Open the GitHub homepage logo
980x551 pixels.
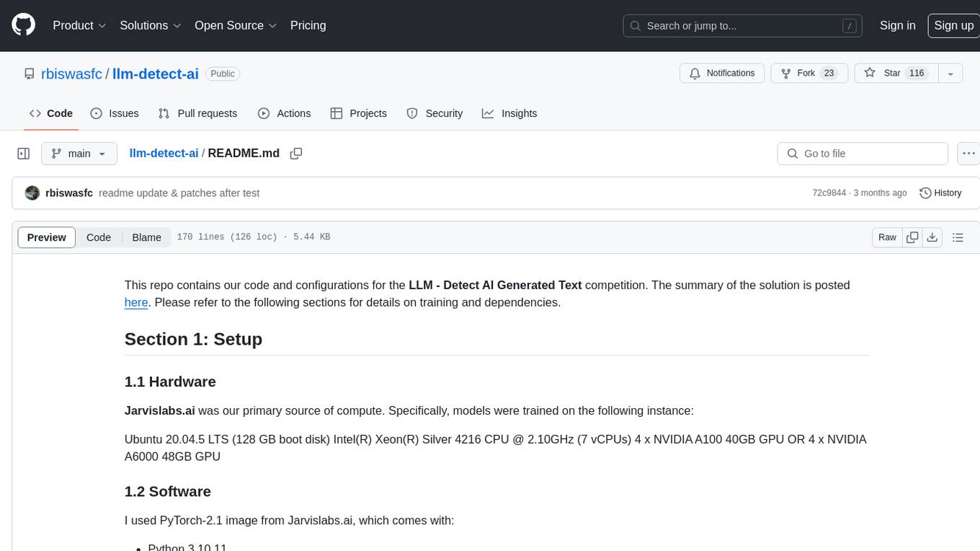[x=23, y=25]
